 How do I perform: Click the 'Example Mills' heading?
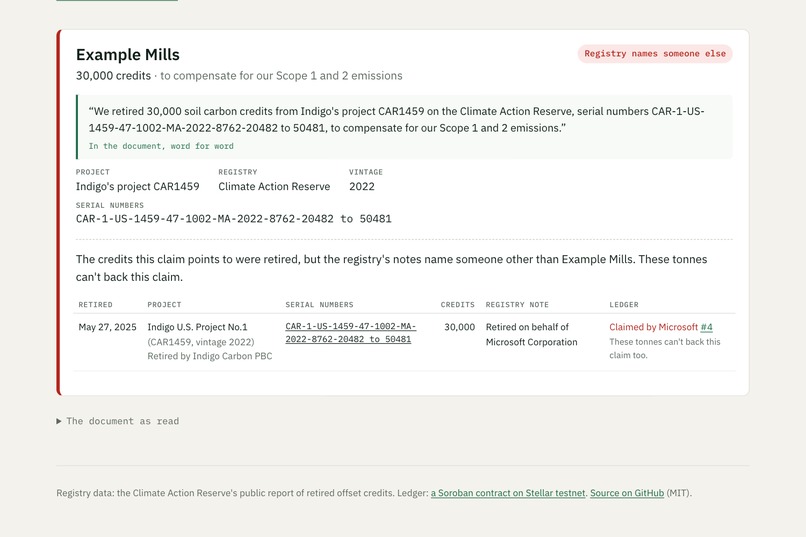click(x=128, y=54)
